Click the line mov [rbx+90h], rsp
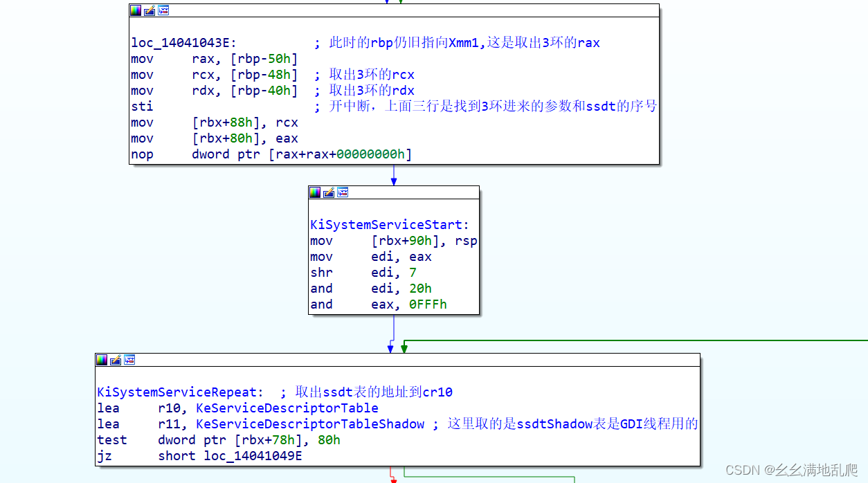This screenshot has width=868, height=483. point(394,241)
